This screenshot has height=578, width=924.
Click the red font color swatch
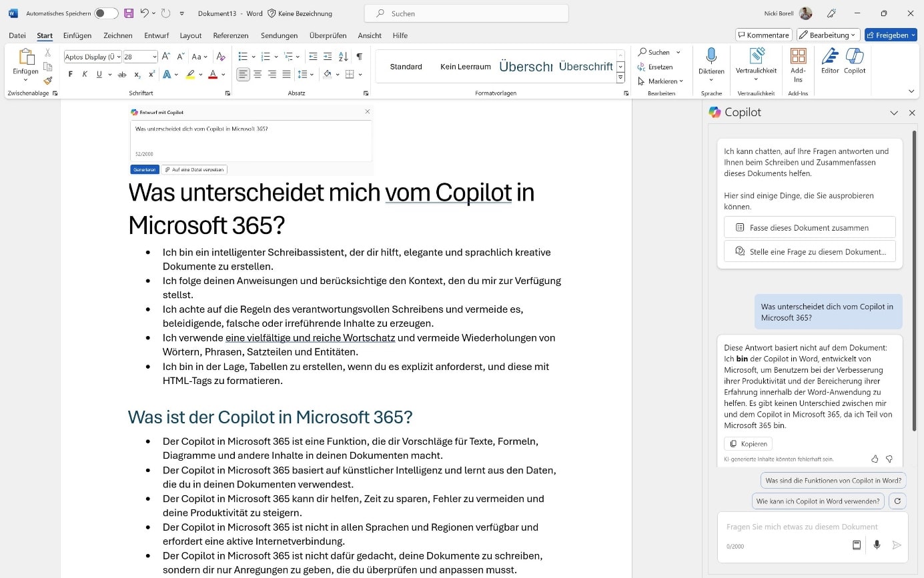(x=213, y=75)
